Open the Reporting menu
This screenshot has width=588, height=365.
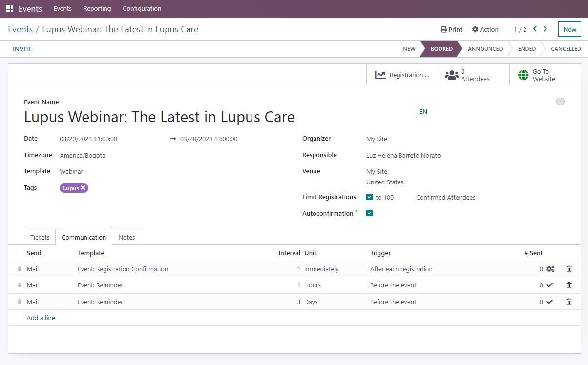[97, 9]
